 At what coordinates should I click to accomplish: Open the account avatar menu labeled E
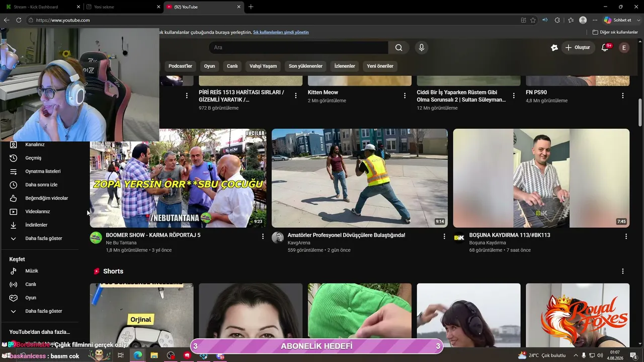(x=624, y=48)
